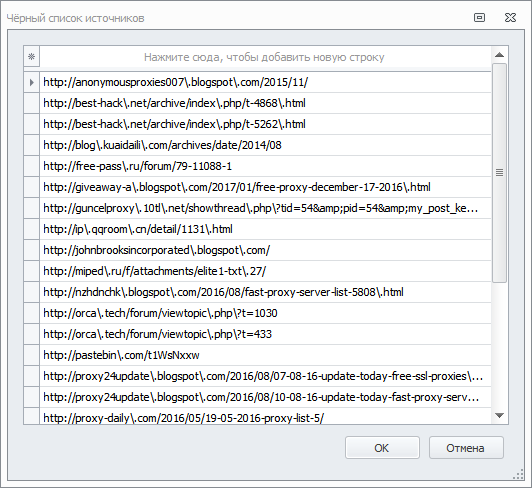Select the pastebin t1WsNxxw row

coord(265,355)
